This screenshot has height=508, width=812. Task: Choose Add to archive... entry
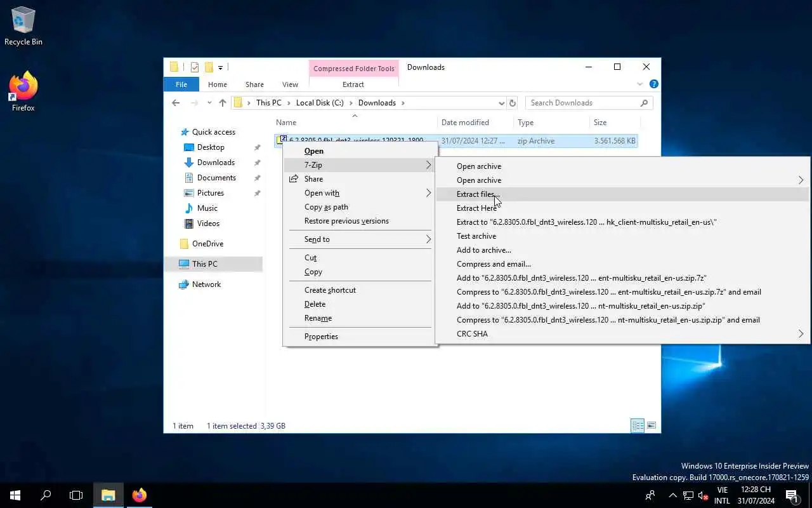click(622, 250)
